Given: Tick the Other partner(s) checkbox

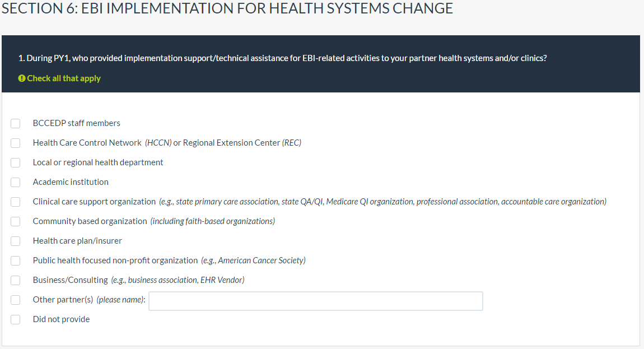Looking at the screenshot, I should pyautogui.click(x=16, y=300).
